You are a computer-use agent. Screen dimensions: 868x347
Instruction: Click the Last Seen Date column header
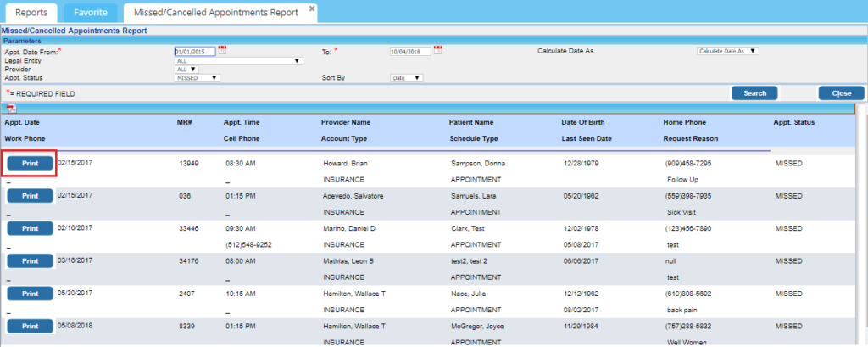click(587, 138)
